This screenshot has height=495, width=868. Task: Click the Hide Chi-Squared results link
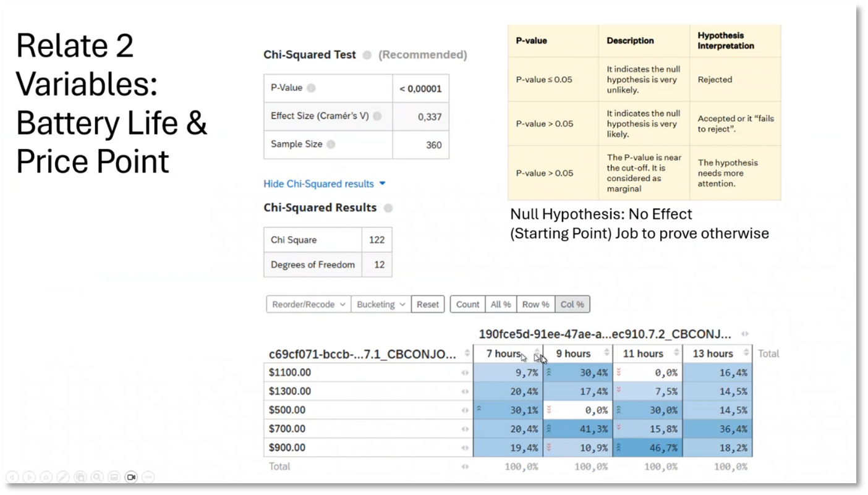tap(319, 184)
